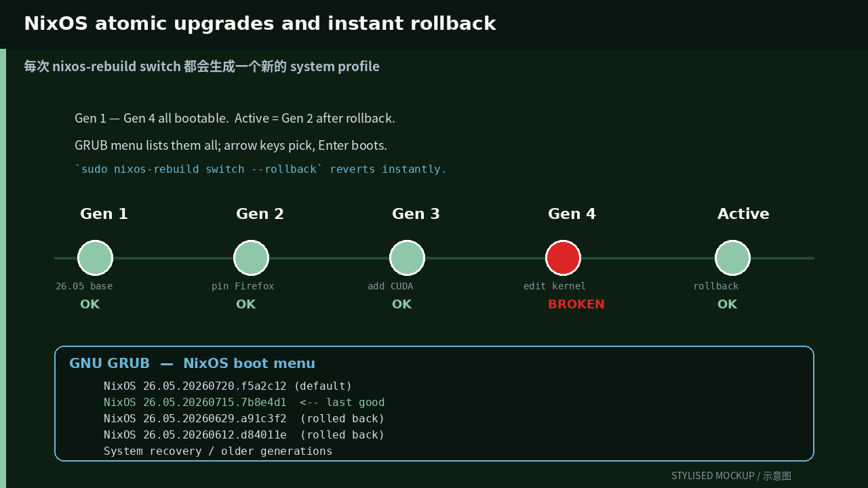Click the Active rollback timeline node
868x488 pixels.
coord(732,258)
